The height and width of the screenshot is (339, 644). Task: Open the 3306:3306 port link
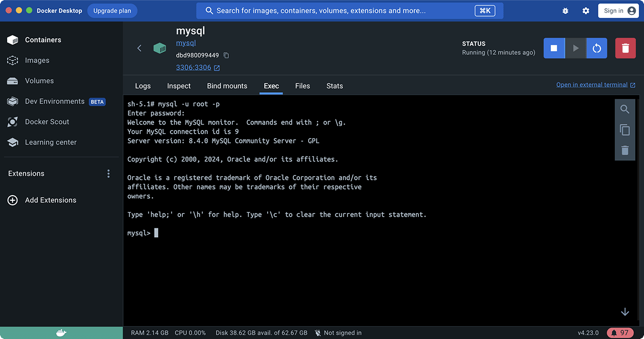click(194, 67)
